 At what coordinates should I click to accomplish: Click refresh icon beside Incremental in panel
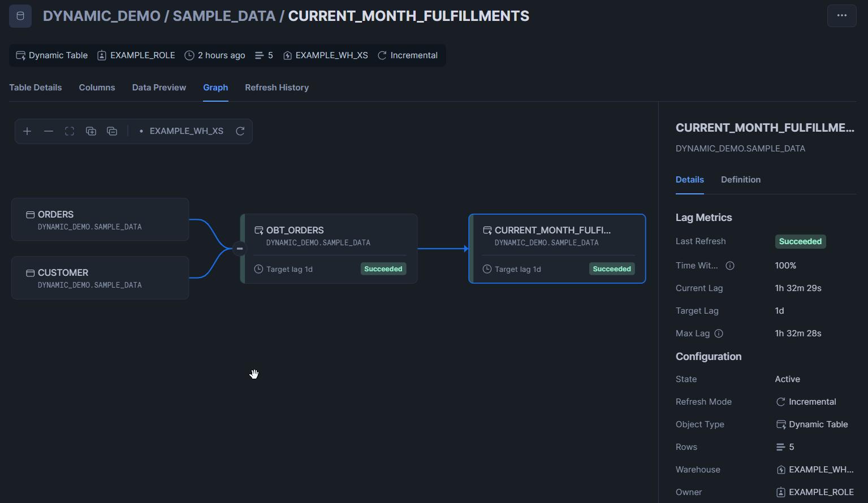780,402
